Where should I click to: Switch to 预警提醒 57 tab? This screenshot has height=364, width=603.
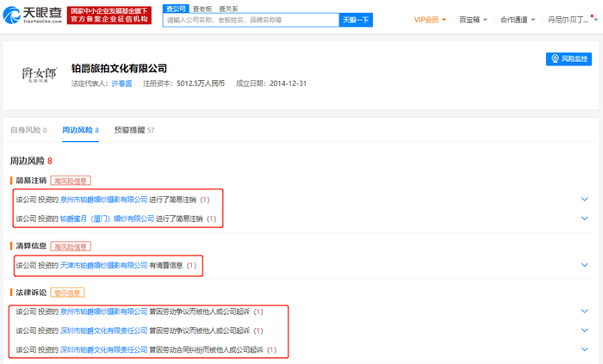134,130
